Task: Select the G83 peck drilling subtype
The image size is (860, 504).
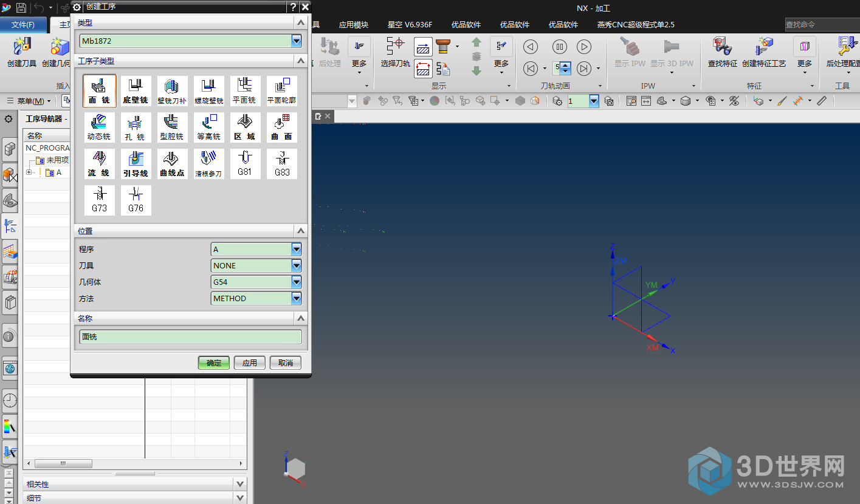Action: 282,164
